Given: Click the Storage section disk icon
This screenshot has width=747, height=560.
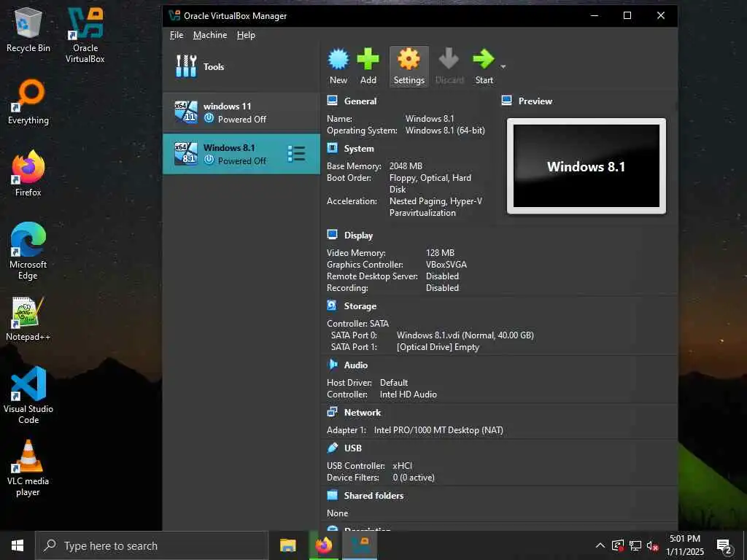Looking at the screenshot, I should tap(332, 306).
